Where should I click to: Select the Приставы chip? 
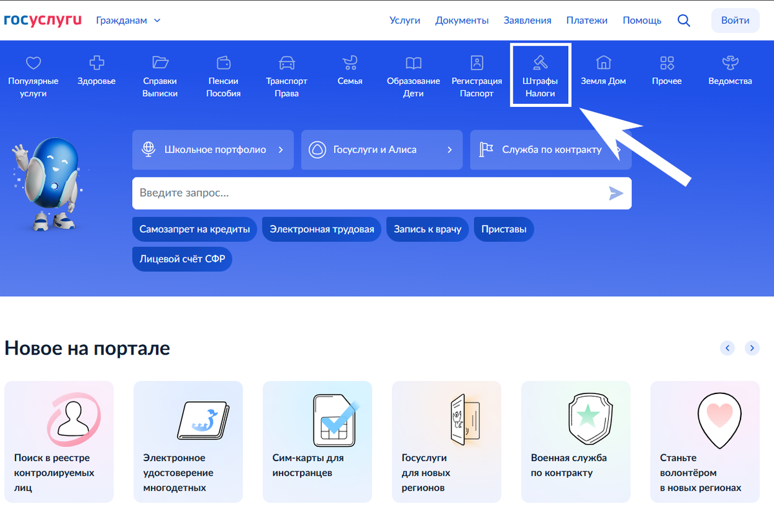[x=504, y=230]
